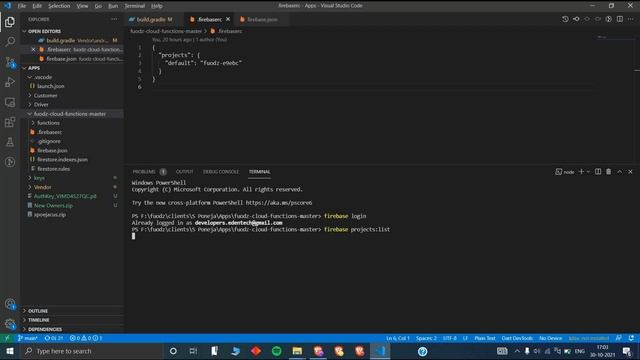640x360 pixels.
Task: Click the timeline history icon in editor toolbar
Action: (565, 19)
